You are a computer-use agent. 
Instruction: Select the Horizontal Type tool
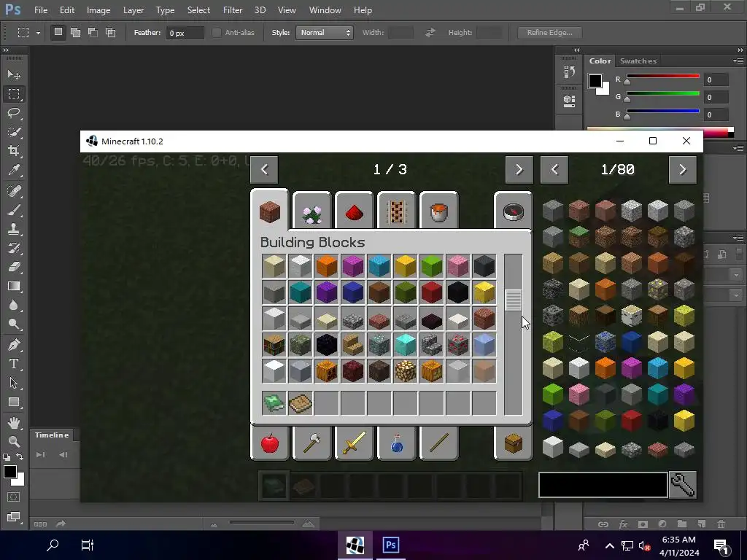[x=14, y=364]
